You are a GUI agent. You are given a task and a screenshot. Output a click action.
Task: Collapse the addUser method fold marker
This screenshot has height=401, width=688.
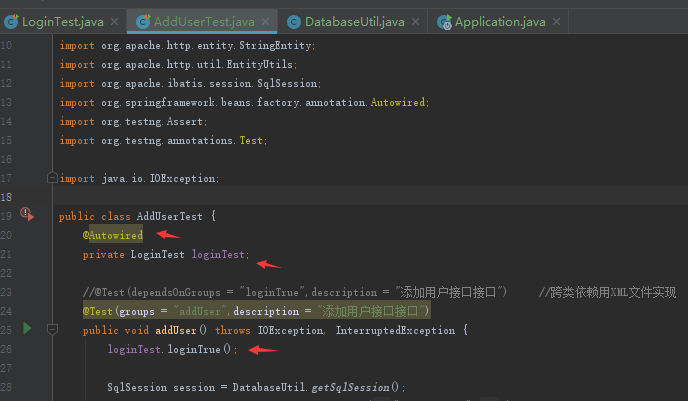click(x=52, y=329)
